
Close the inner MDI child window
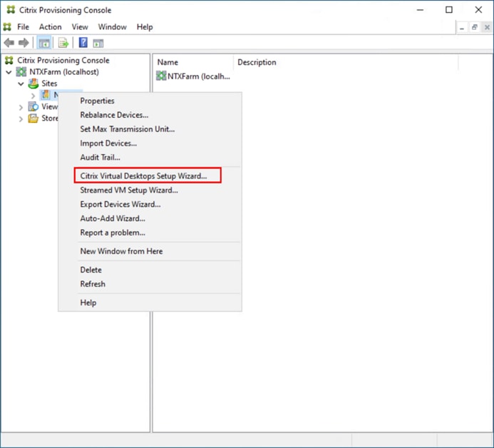pos(487,27)
